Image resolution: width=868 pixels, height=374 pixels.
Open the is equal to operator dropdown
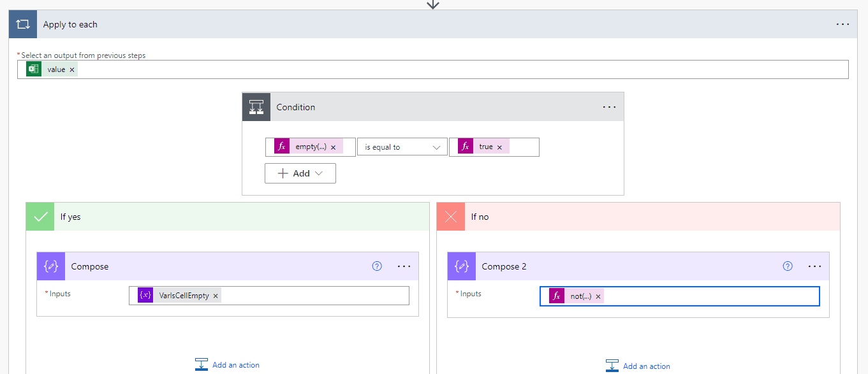[402, 147]
